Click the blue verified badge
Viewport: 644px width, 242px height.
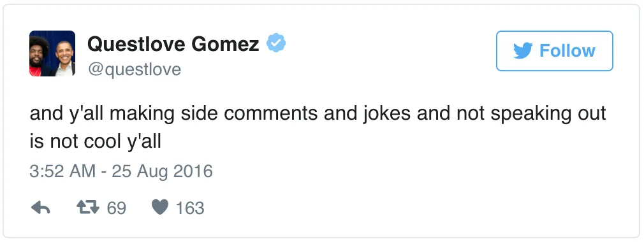276,43
